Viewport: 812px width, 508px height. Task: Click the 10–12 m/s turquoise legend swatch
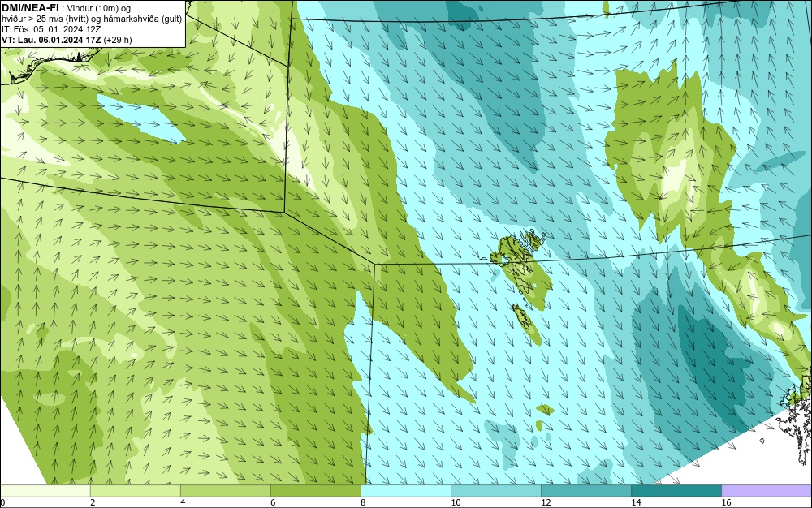[x=495, y=490]
